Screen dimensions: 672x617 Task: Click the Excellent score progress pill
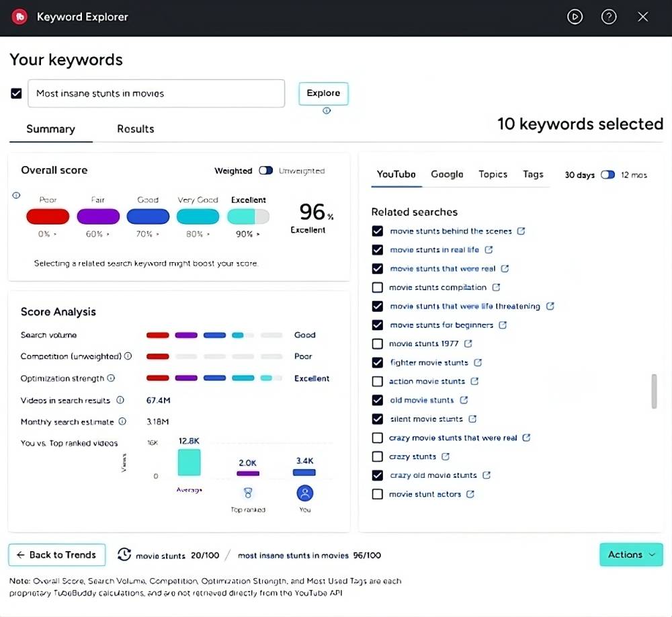pyautogui.click(x=248, y=216)
